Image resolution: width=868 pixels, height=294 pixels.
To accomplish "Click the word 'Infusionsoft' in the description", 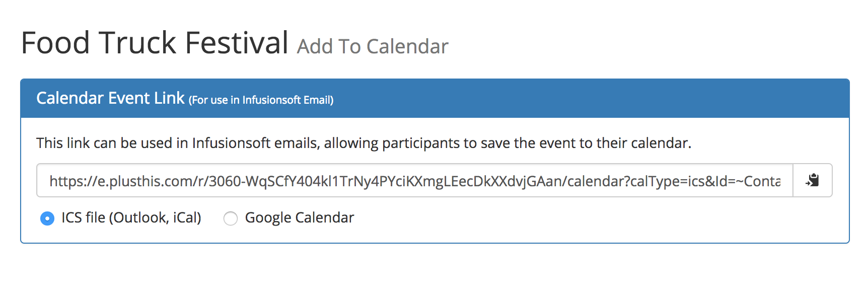I will (231, 143).
